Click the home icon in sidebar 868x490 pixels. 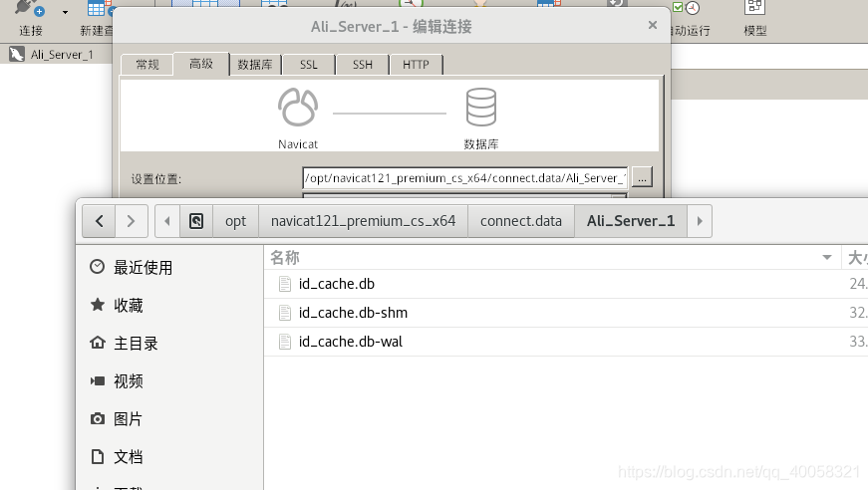[98, 343]
